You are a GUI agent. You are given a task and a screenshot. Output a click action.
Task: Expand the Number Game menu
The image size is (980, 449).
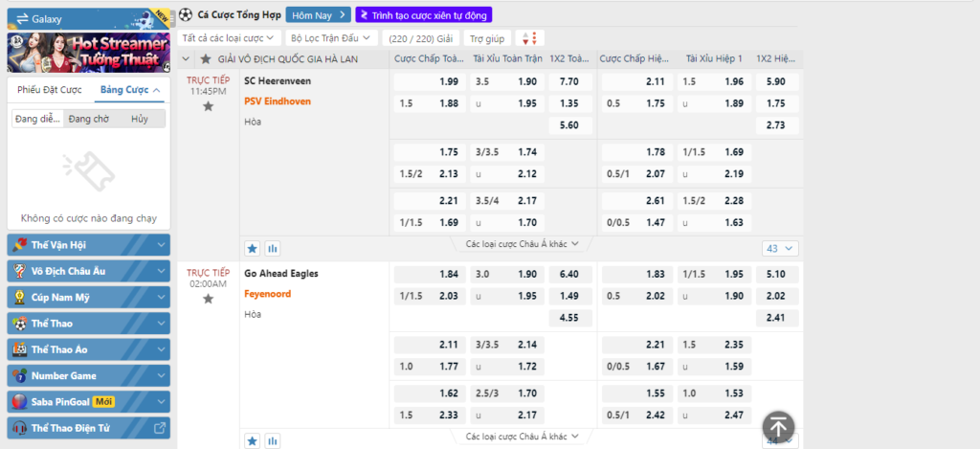pos(89,376)
